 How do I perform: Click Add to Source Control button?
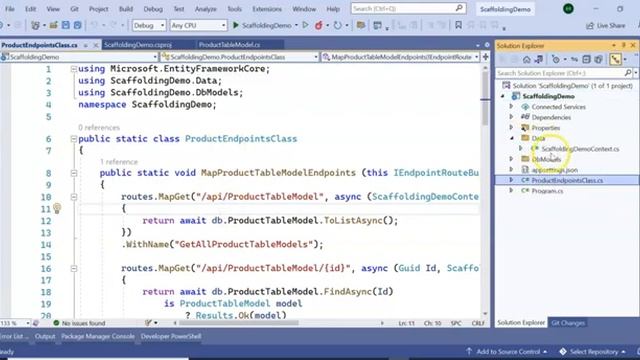point(507,351)
